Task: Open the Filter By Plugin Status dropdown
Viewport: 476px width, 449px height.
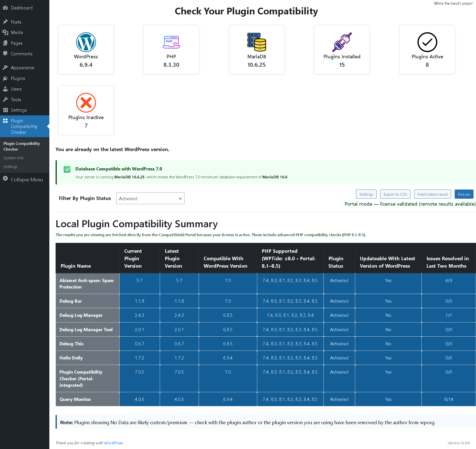Action: pyautogui.click(x=150, y=198)
